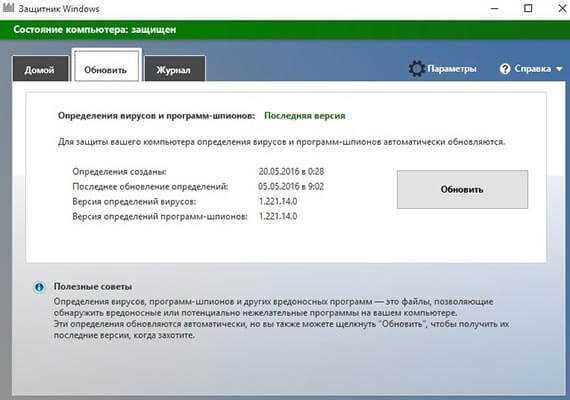This screenshot has height=400, width=570.
Task: Click spyware definitions version 1.221.14.0 value
Action: click(x=278, y=216)
